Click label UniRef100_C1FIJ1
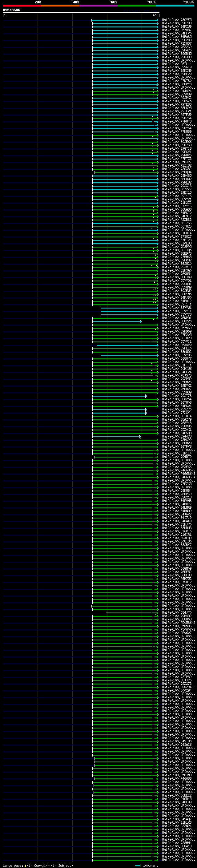Image resolution: width=197 pixels, height=868 pixels. (177, 365)
